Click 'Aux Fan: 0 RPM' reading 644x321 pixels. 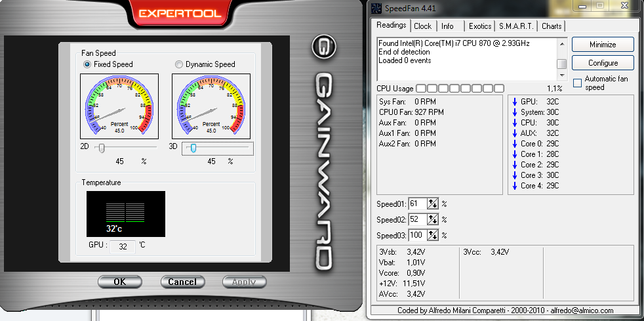[x=407, y=123]
